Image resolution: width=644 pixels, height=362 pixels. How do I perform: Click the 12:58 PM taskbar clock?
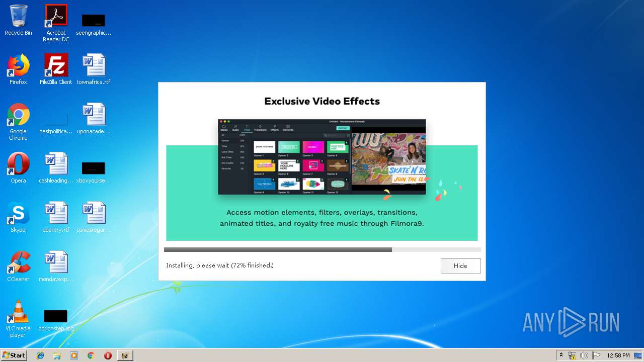coord(618,355)
